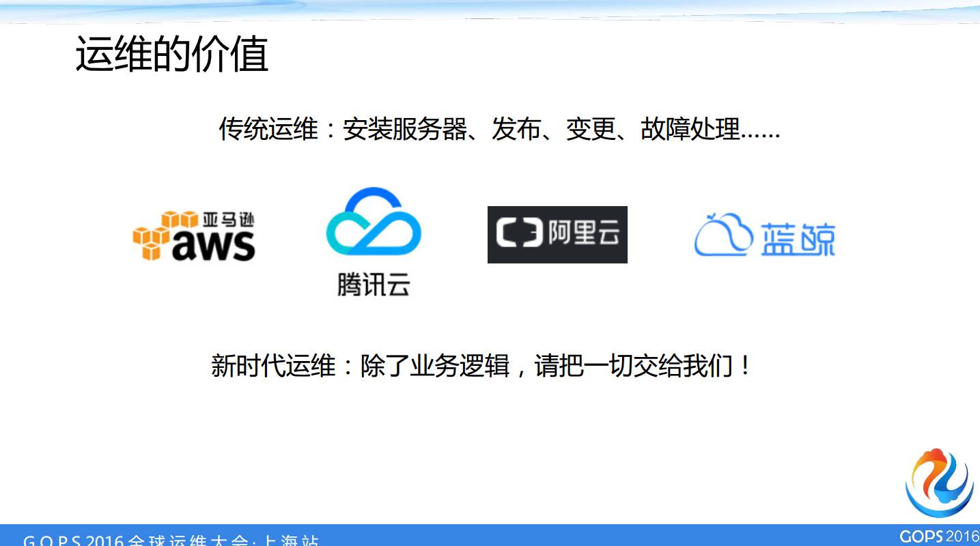
Task: Click the line starting with 新时代运维
Action: [481, 366]
